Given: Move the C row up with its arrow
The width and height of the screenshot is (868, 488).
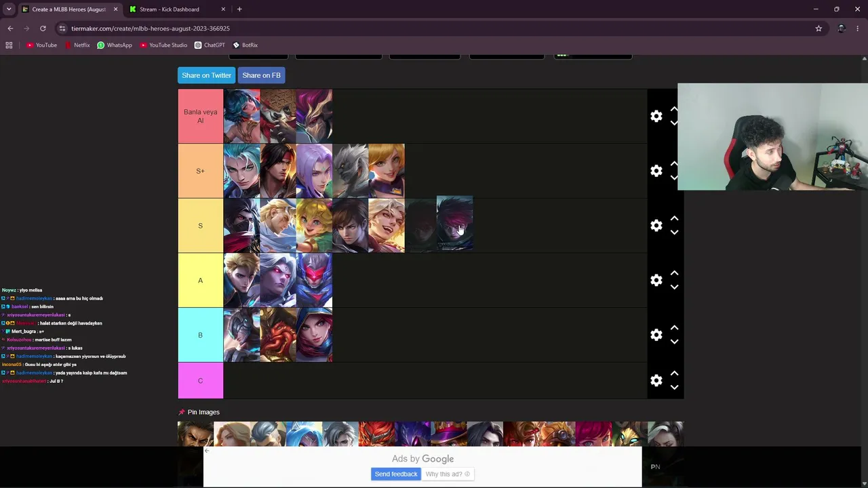Looking at the screenshot, I should (x=674, y=374).
